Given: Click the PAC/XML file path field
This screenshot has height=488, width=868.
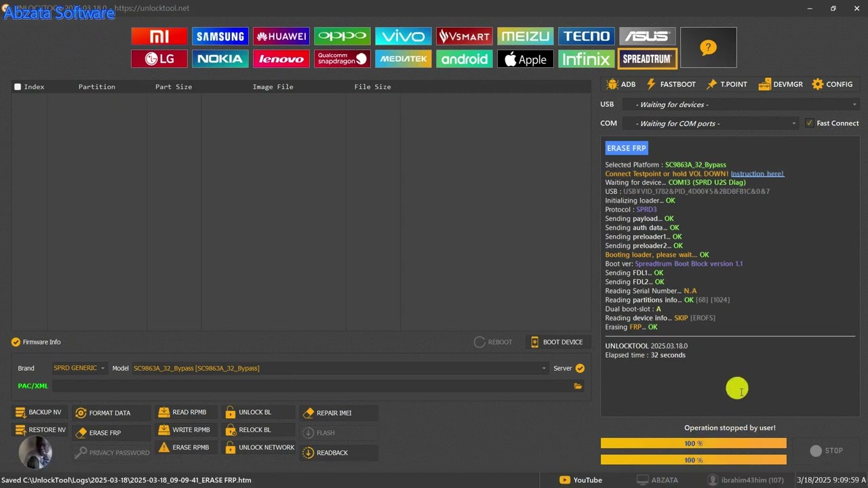Looking at the screenshot, I should pyautogui.click(x=313, y=386).
